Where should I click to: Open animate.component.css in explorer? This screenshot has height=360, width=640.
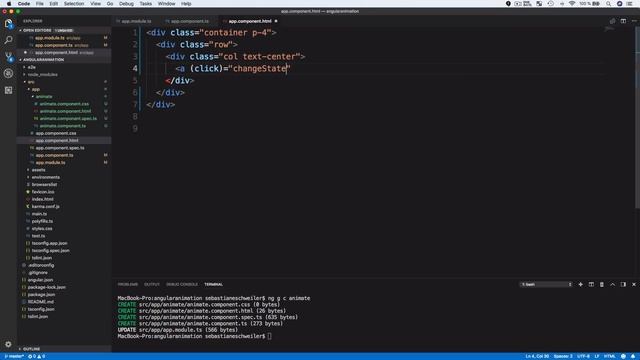[x=64, y=104]
